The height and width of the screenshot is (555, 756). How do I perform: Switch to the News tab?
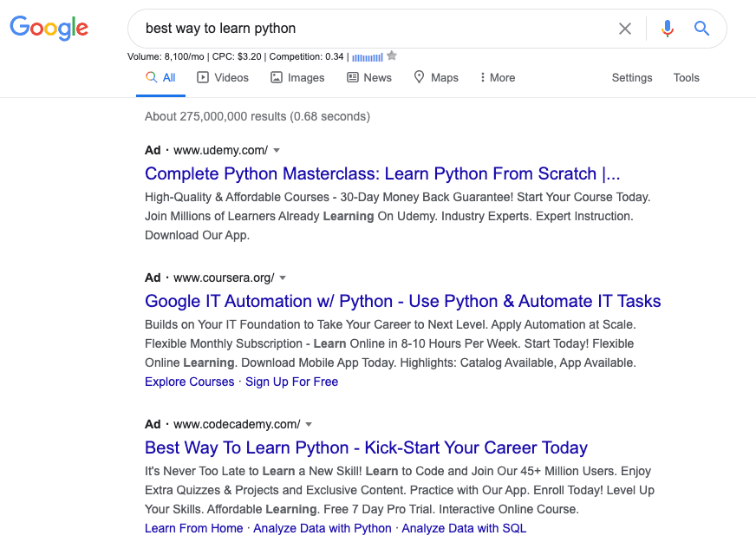click(x=369, y=77)
